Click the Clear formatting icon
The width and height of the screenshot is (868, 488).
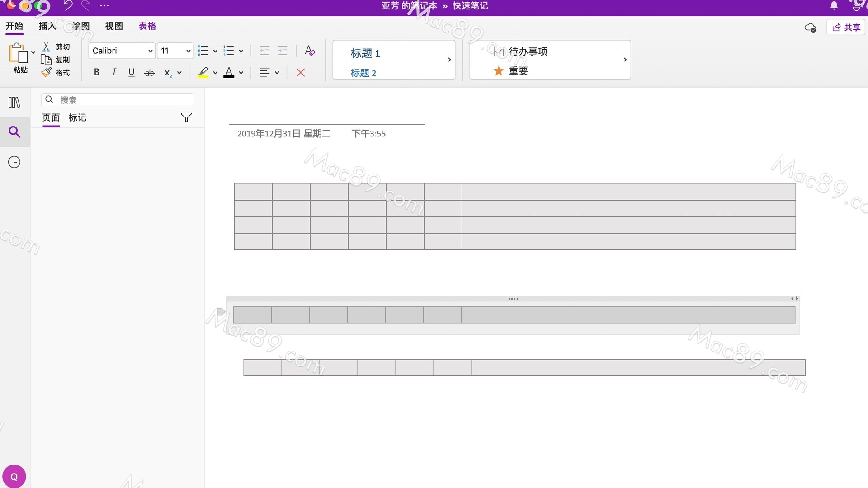[310, 51]
